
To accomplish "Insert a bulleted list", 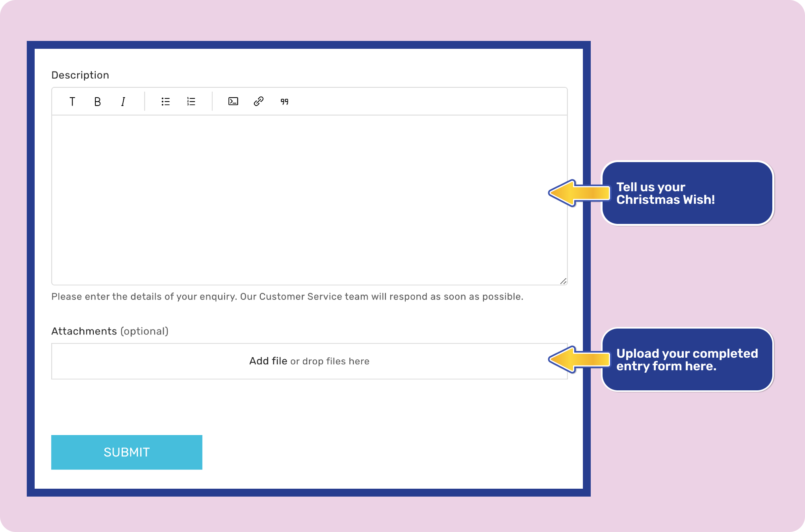I will 165,102.
